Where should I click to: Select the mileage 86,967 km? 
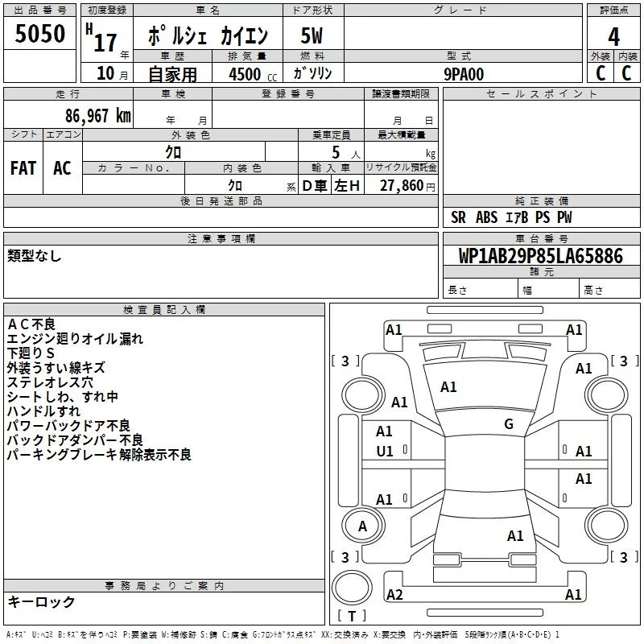tap(98, 115)
